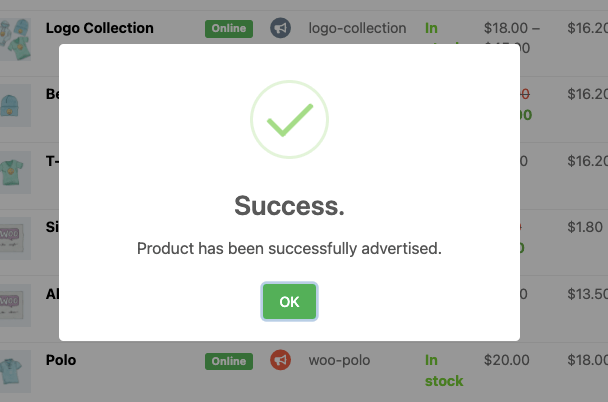Click the $1.80 price cell
608x402 pixels.
pyautogui.click(x=585, y=227)
